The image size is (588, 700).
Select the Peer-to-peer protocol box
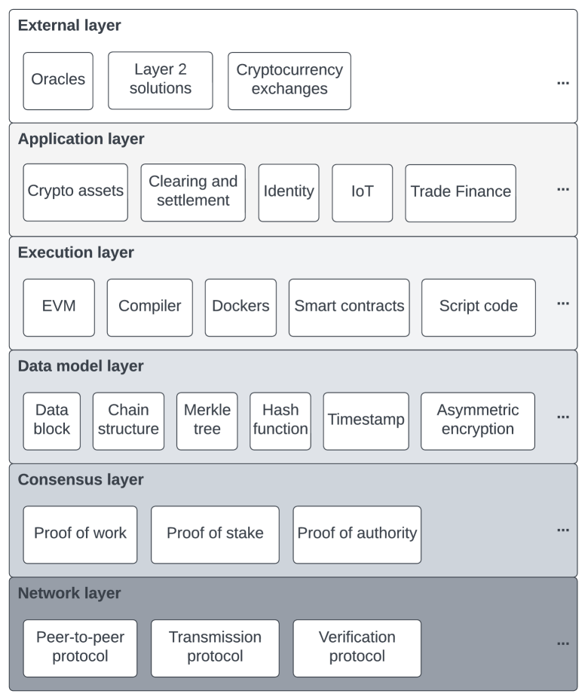[x=80, y=647]
